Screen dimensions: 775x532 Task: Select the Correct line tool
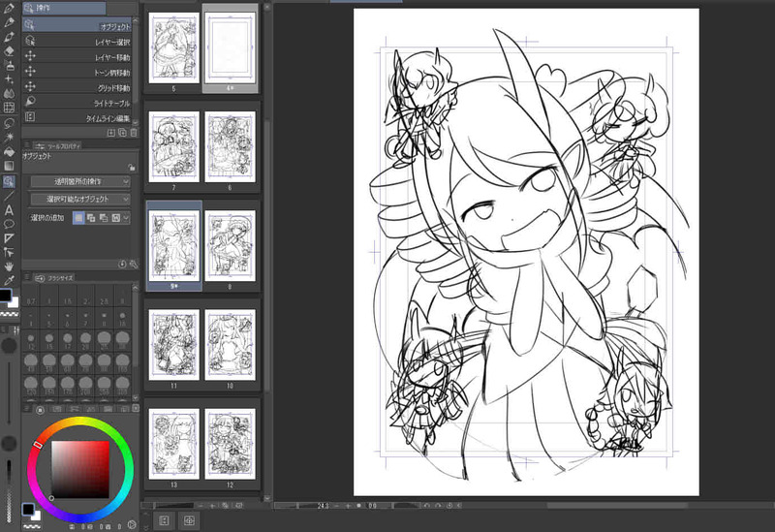pos(9,252)
